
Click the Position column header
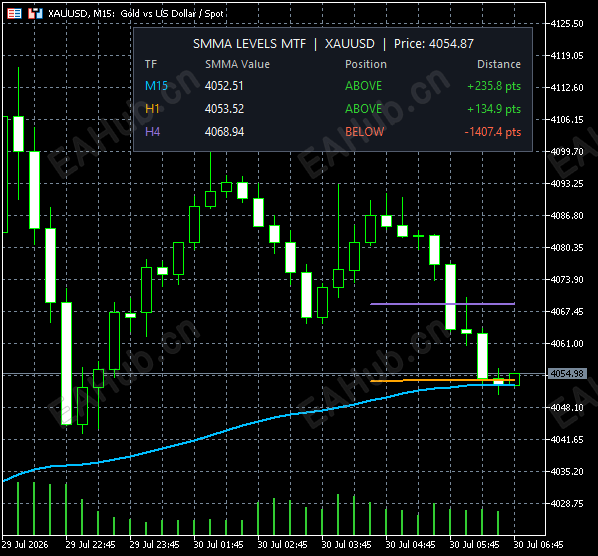[x=366, y=64]
